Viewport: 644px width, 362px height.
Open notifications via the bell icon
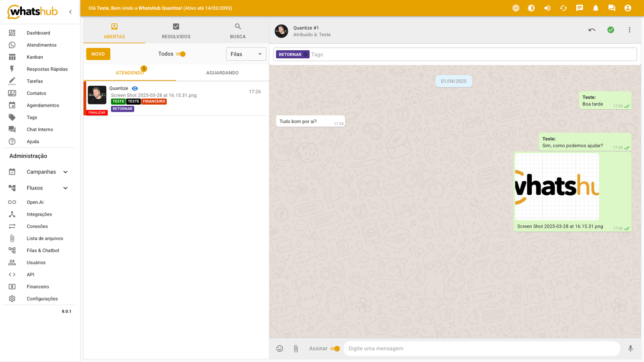pyautogui.click(x=595, y=8)
